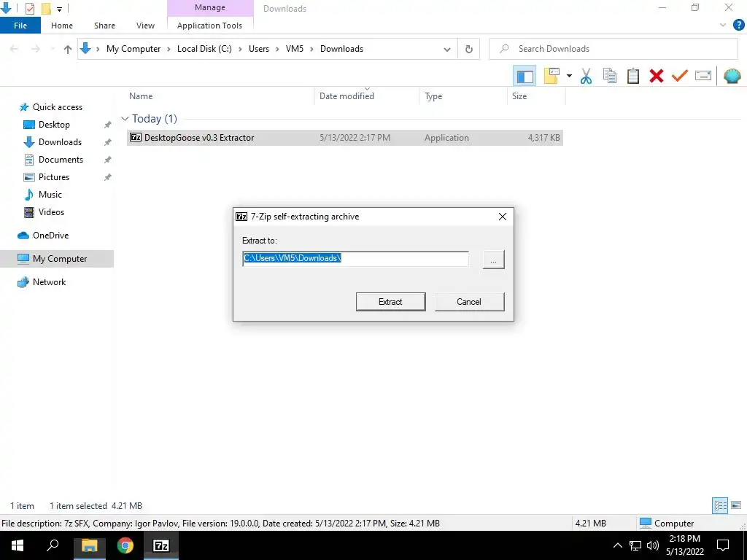Open Videos in the navigation pane
The height and width of the screenshot is (560, 747).
tap(51, 212)
